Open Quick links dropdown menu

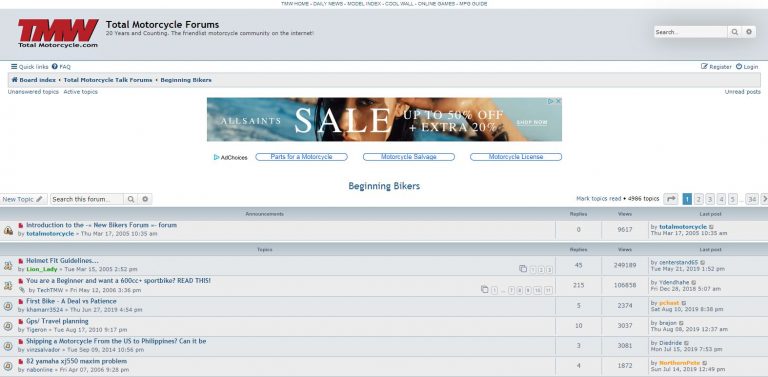pyautogui.click(x=30, y=67)
